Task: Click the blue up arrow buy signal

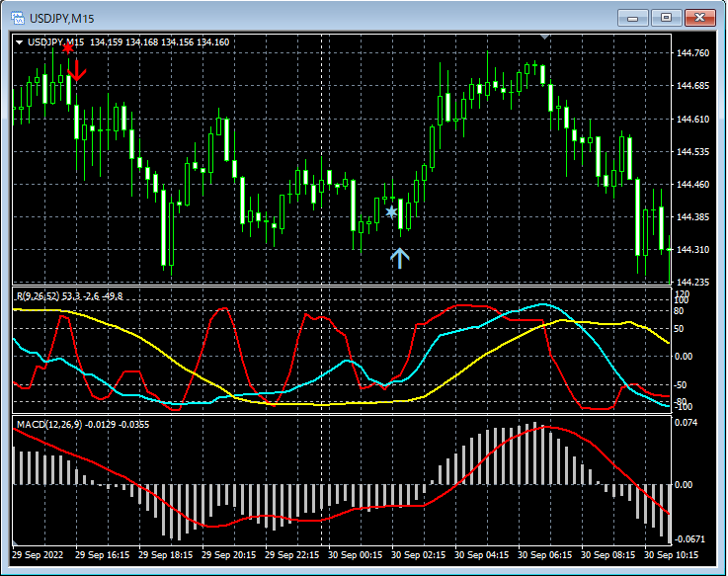Action: (x=399, y=258)
